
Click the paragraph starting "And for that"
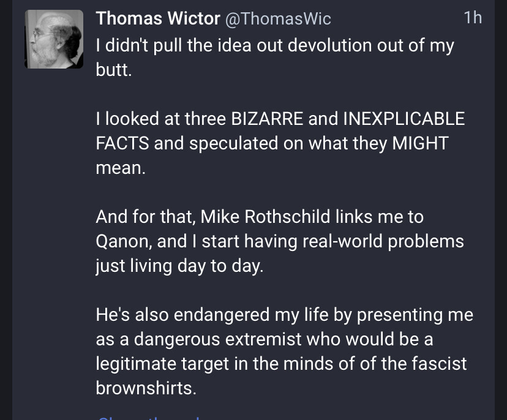280,241
